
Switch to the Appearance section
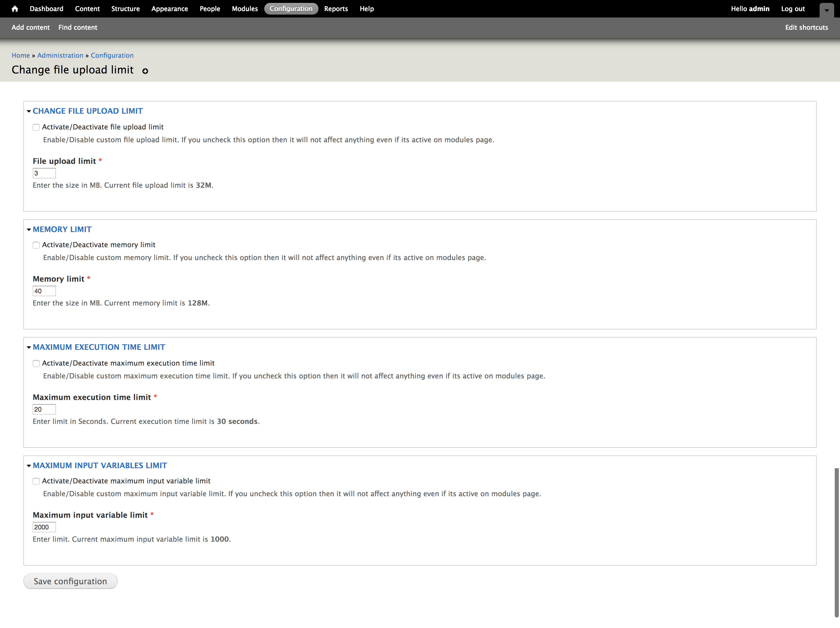pos(169,8)
